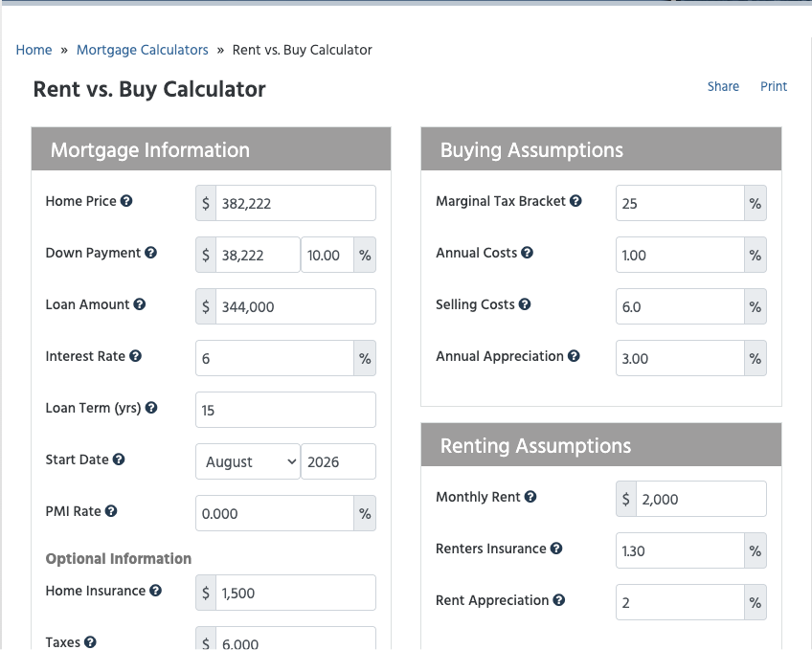Focus the Start Date year field

click(x=339, y=461)
